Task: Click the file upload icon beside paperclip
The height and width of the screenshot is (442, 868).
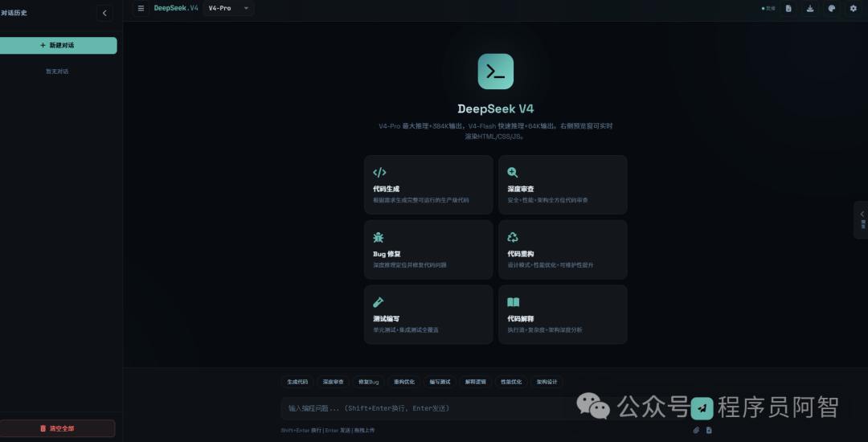Action: (x=709, y=430)
